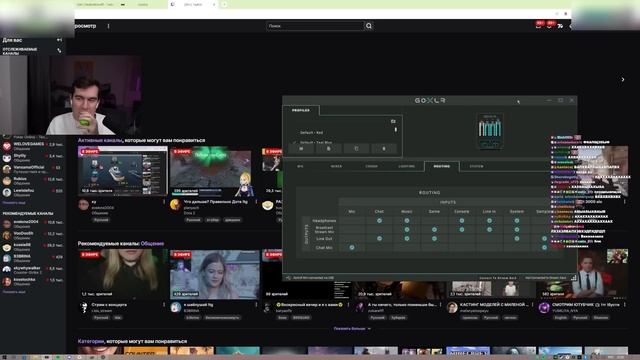Open options menu on Стрим с концерта card
640x360 pixels.
pyautogui.click(x=164, y=304)
